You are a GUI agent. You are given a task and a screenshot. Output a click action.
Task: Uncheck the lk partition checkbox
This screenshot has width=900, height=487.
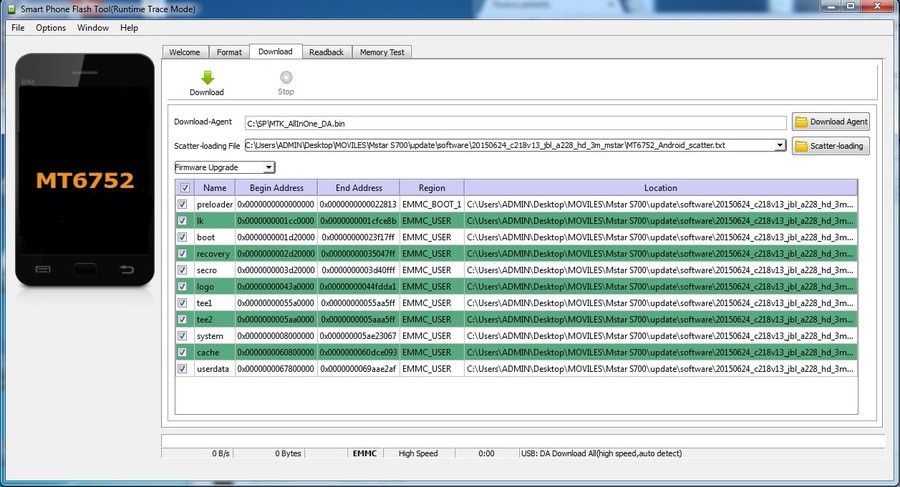[x=183, y=221]
